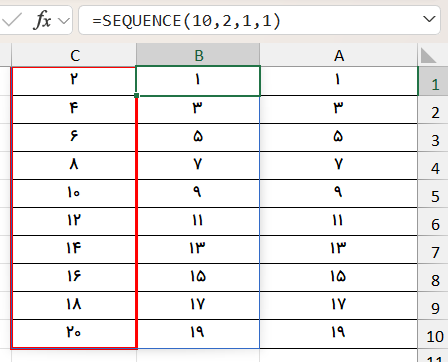448x362 pixels.
Task: Click cell C4 containing ۸
Action: (74, 166)
